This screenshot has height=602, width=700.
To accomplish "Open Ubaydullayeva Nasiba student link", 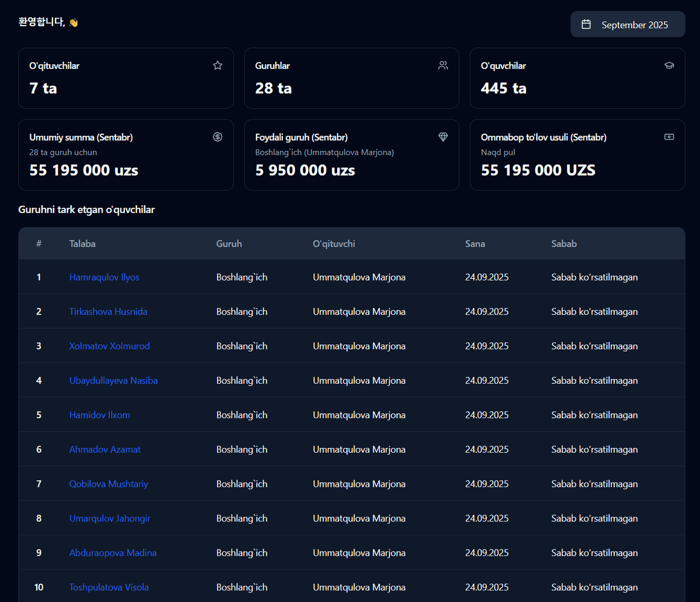I will [114, 380].
